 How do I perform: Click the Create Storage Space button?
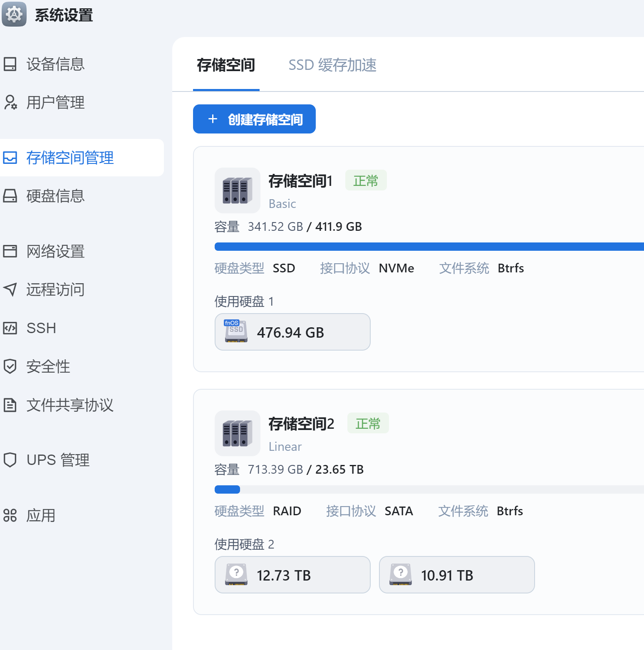[x=254, y=119]
